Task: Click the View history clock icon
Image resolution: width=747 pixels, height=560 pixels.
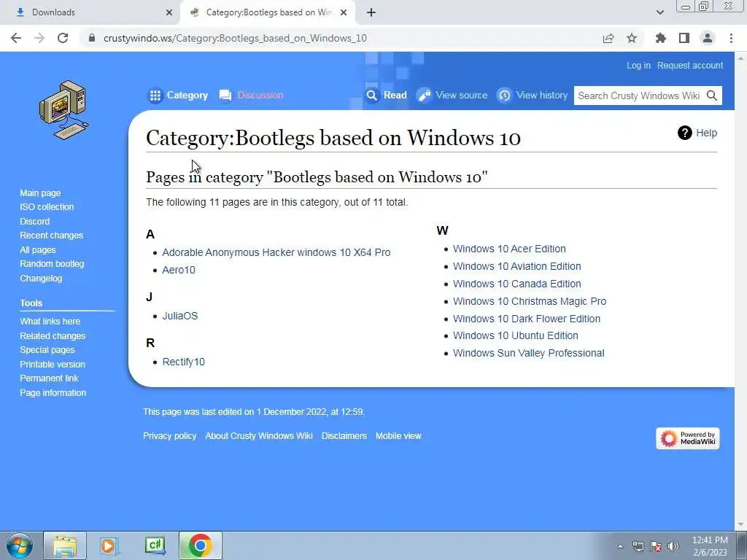Action: (504, 96)
